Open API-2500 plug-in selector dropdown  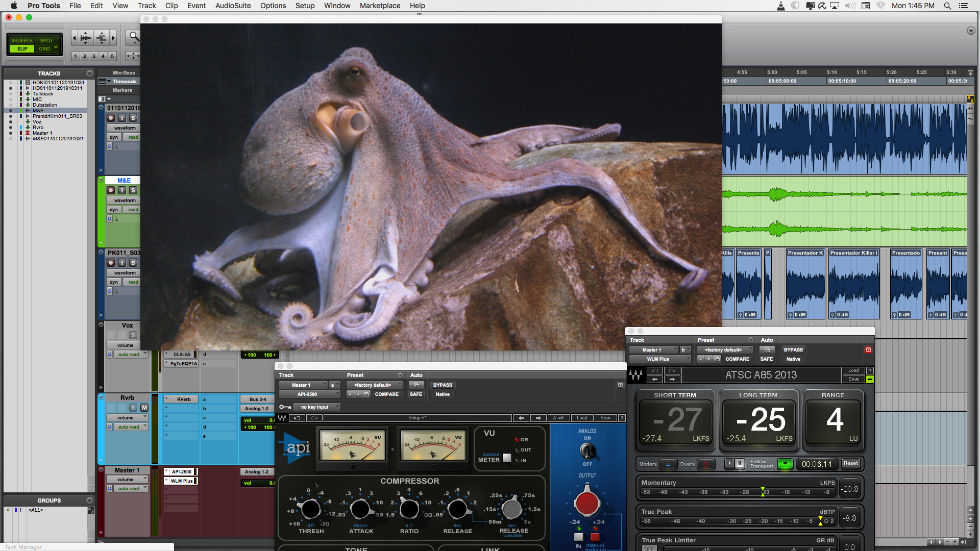pyautogui.click(x=309, y=394)
